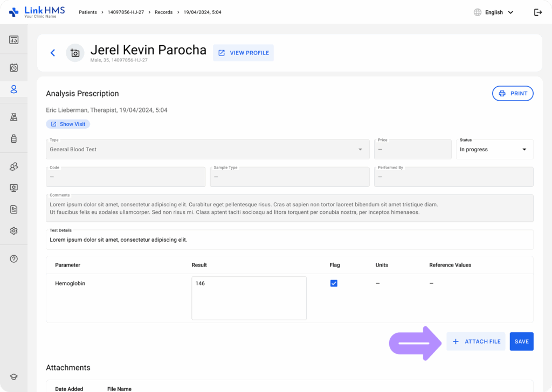Go back using the left chevron arrow
The width and height of the screenshot is (552, 392).
click(53, 53)
